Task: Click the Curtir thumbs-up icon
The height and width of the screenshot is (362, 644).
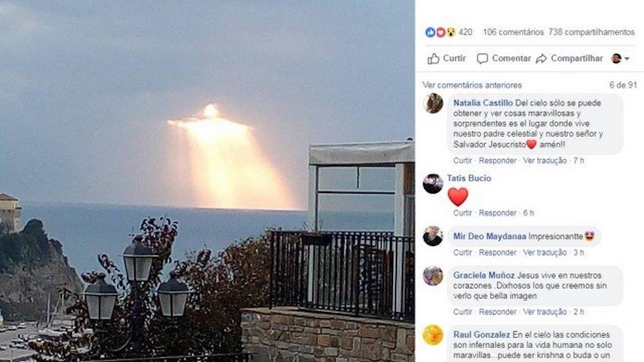Action: 433,59
